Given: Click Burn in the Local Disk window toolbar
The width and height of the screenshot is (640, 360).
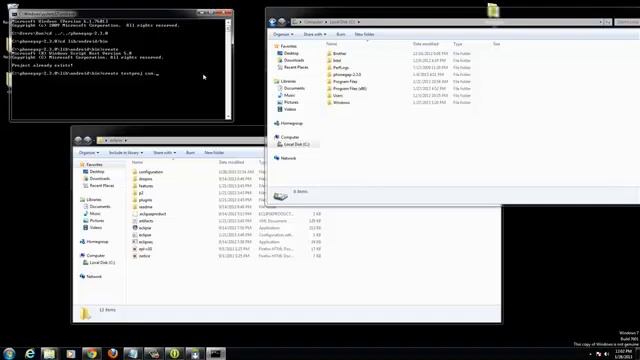Looking at the screenshot, I should coord(341,34).
